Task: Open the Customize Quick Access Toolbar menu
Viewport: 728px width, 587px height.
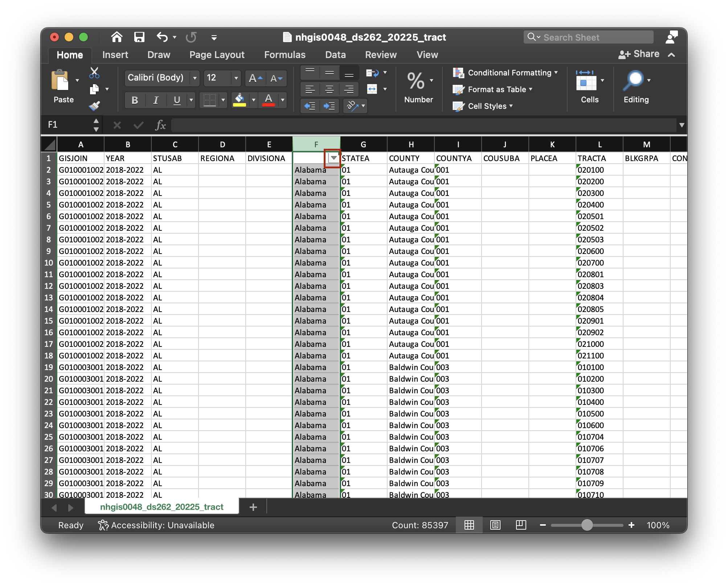Action: click(214, 37)
